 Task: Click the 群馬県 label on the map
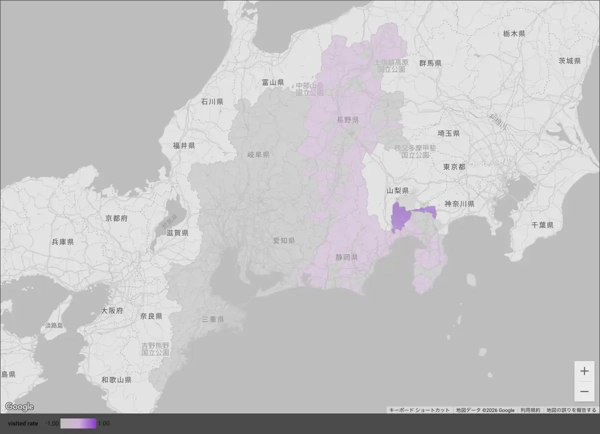(430, 63)
